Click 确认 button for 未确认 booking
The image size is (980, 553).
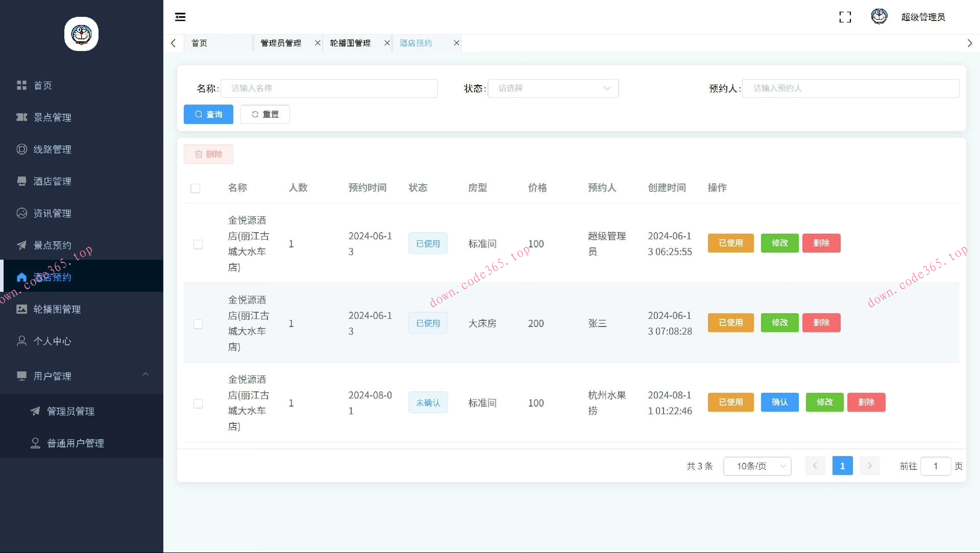click(x=779, y=402)
